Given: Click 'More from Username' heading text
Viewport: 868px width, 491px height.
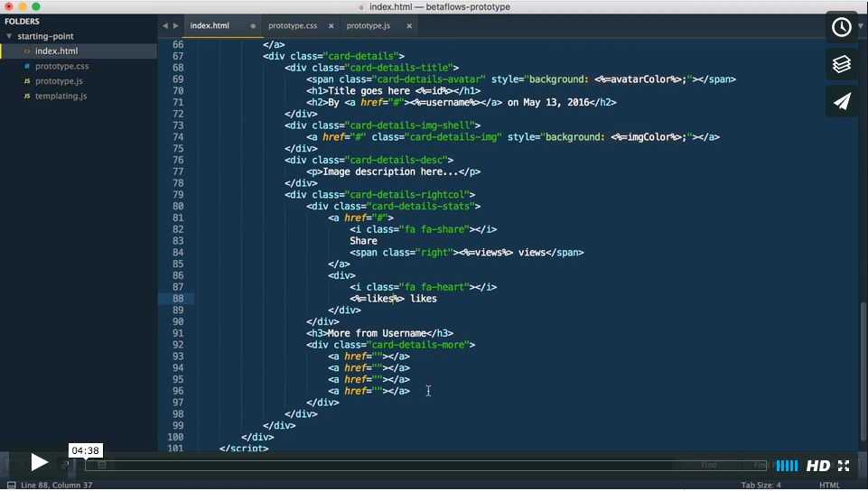Looking at the screenshot, I should point(377,333).
